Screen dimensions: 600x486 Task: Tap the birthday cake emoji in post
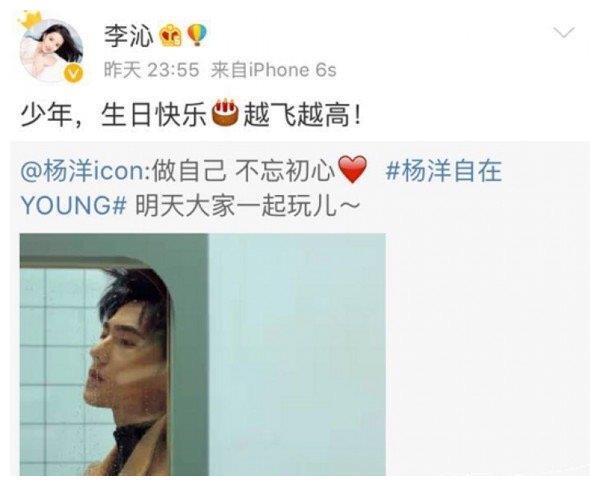coord(225,113)
